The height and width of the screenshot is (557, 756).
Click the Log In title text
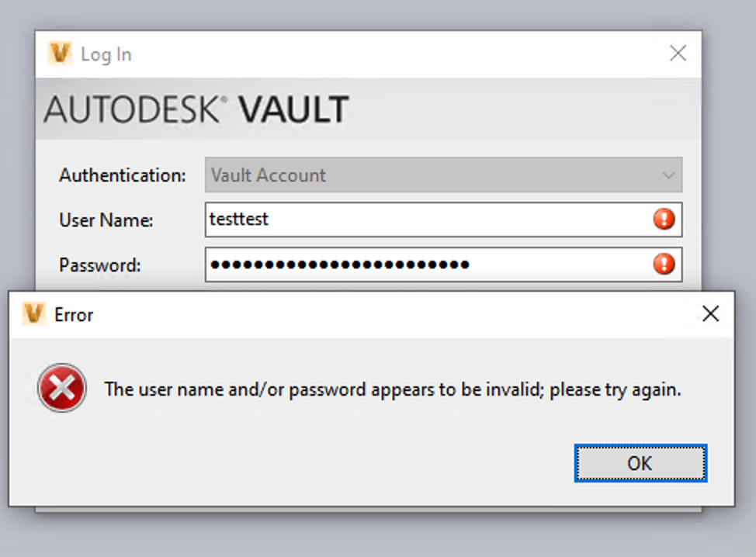pyautogui.click(x=106, y=54)
